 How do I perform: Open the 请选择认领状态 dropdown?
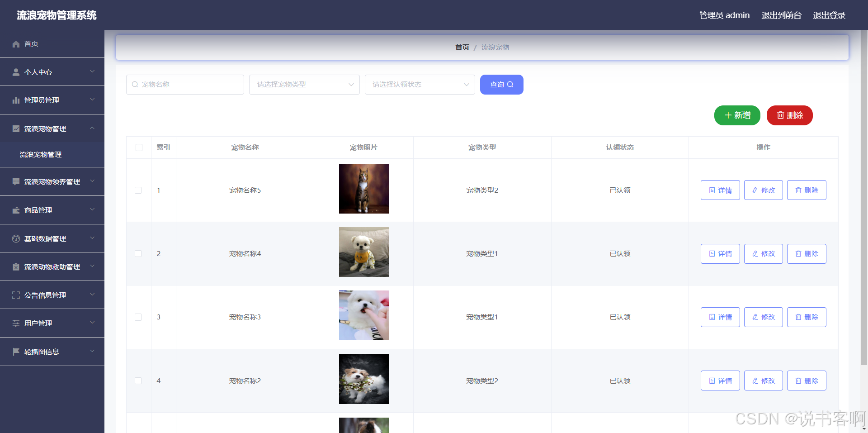[420, 85]
